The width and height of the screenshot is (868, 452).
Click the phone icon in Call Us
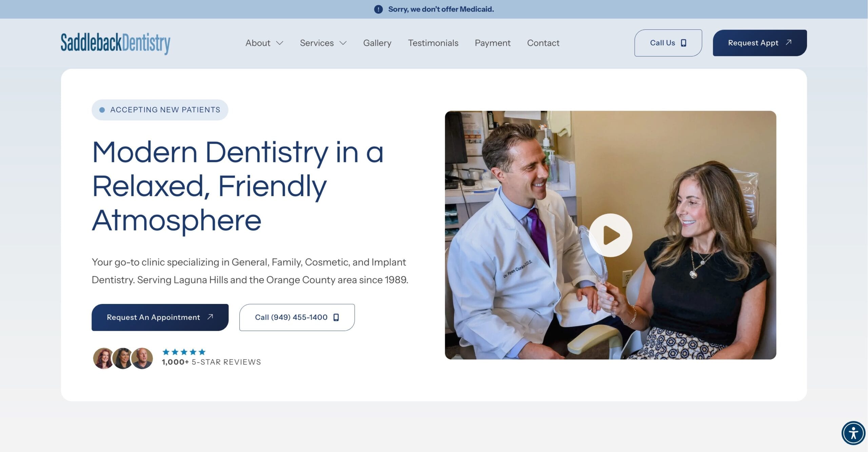[x=684, y=43]
